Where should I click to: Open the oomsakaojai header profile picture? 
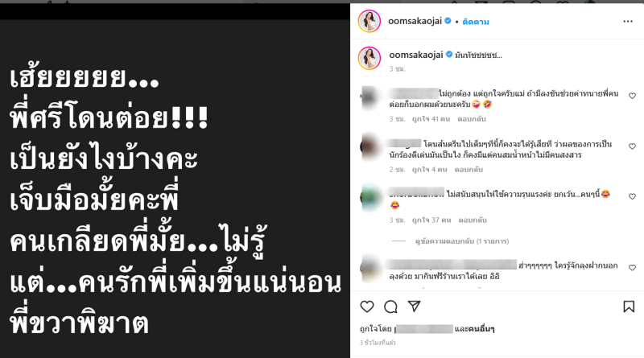(369, 22)
